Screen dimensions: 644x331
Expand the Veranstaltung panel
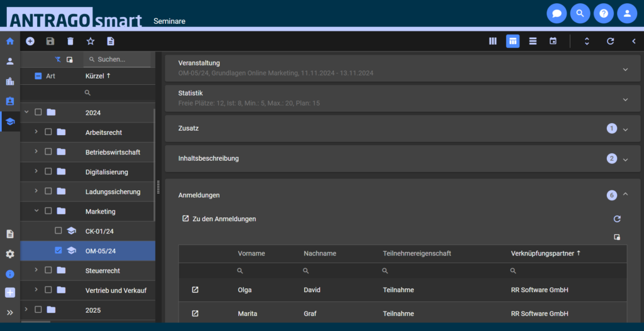[x=625, y=69]
